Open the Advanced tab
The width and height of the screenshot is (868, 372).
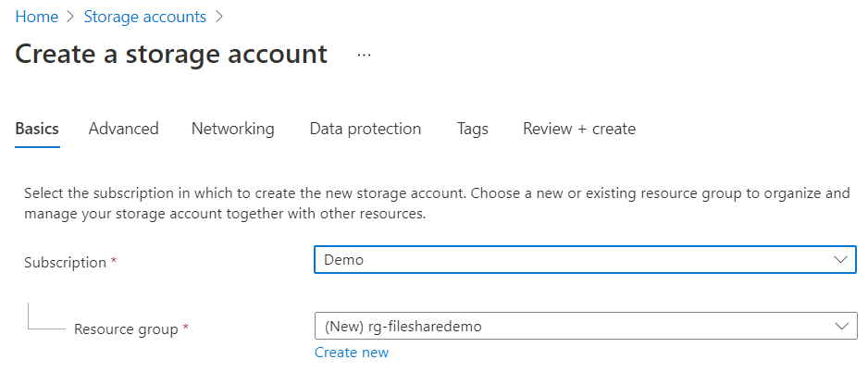pyautogui.click(x=123, y=129)
